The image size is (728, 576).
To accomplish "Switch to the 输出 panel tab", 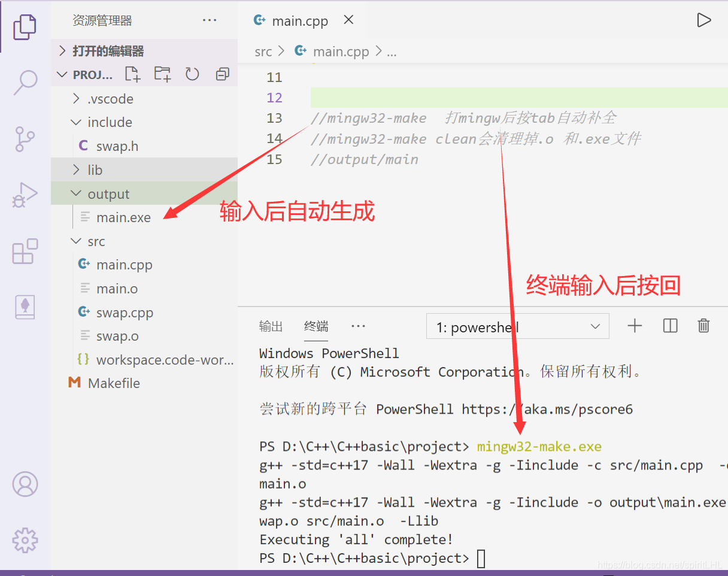I will click(271, 326).
